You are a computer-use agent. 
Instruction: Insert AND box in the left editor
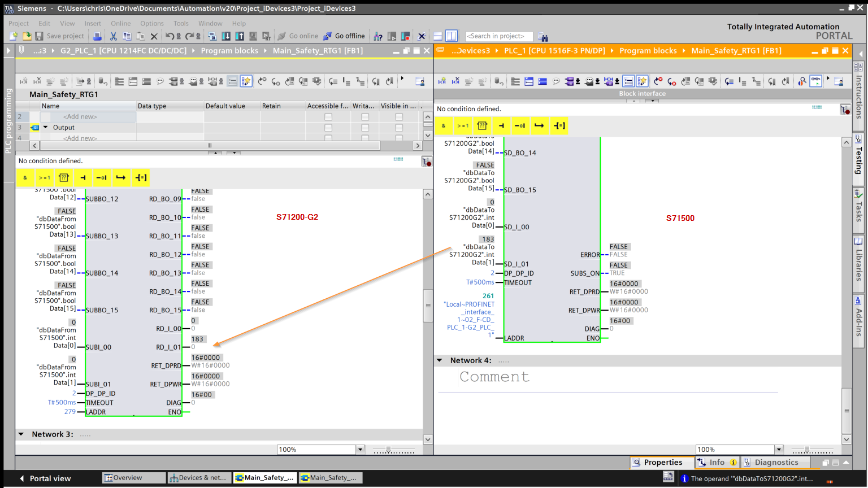[x=25, y=177]
